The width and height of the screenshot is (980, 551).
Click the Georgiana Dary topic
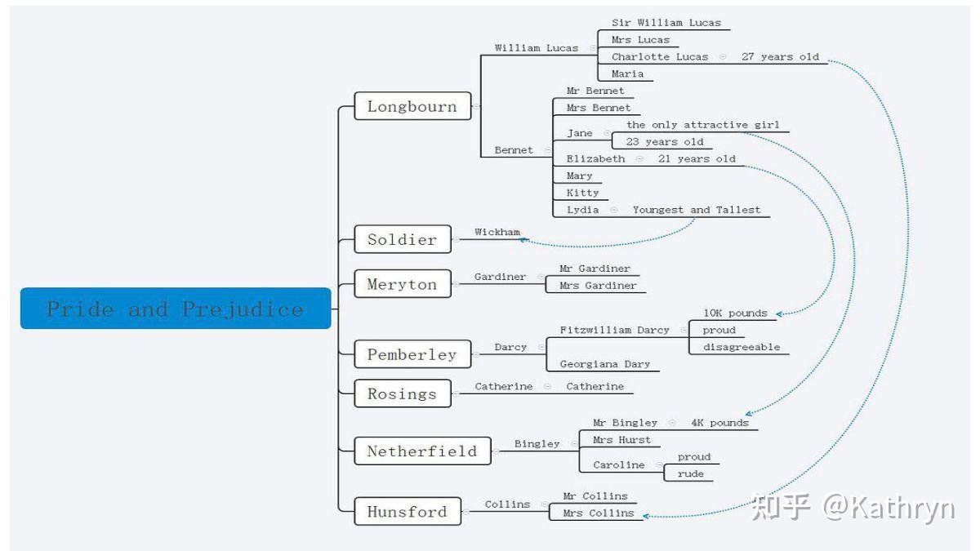pos(605,364)
